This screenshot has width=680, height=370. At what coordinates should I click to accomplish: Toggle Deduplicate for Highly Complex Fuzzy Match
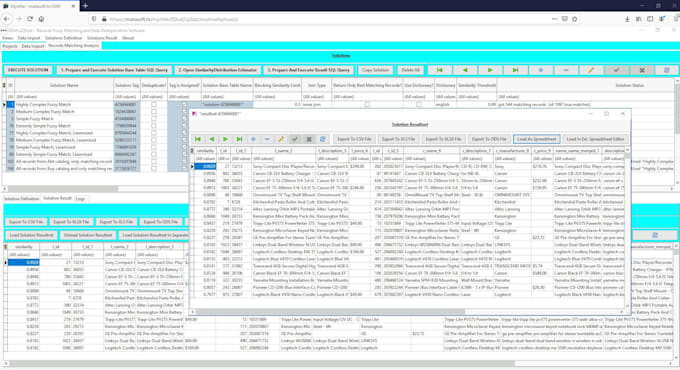(x=154, y=105)
